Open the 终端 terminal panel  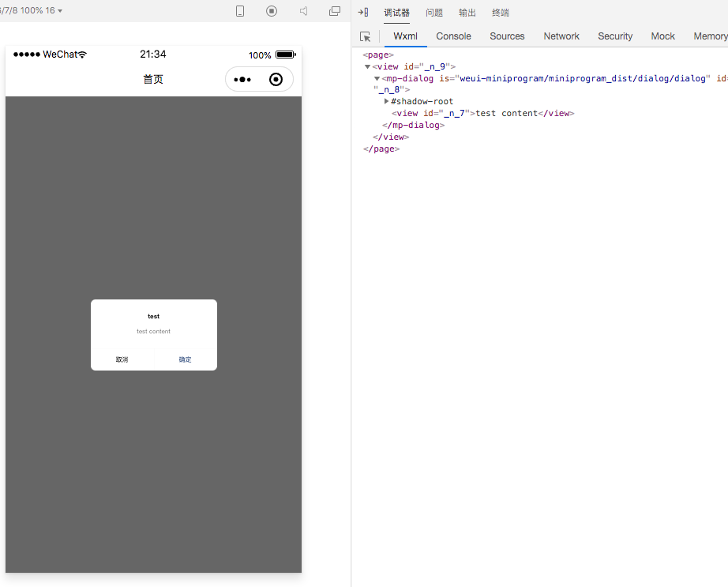[x=501, y=13]
